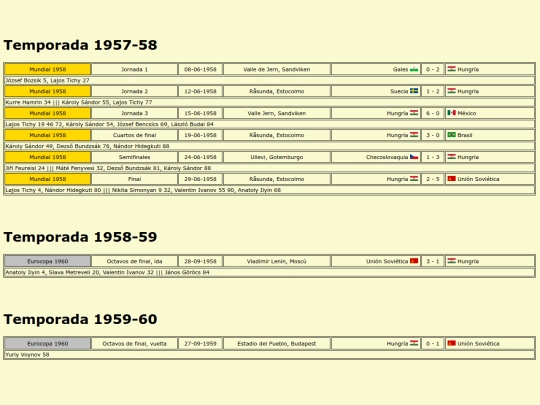540x405 pixels.
Task: Click Unión Soviética flag in the 28-09-1958 match
Action: click(414, 261)
